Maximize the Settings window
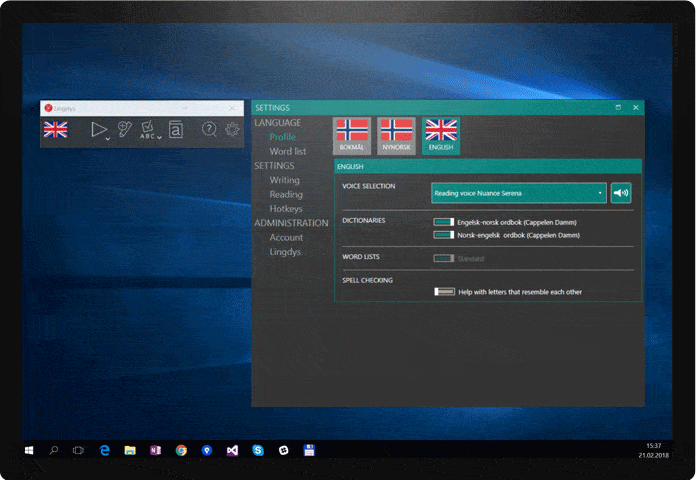 (618, 107)
